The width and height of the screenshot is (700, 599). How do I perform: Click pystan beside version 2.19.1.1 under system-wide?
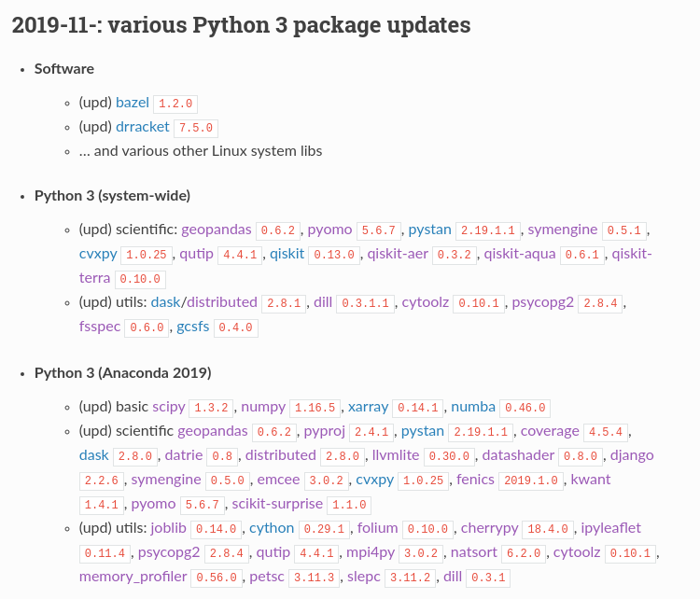click(430, 230)
